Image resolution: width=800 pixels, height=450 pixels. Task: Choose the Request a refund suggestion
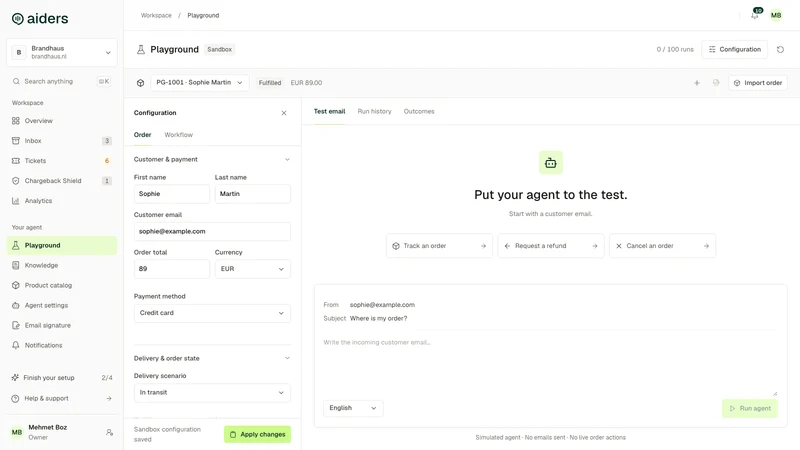(551, 246)
